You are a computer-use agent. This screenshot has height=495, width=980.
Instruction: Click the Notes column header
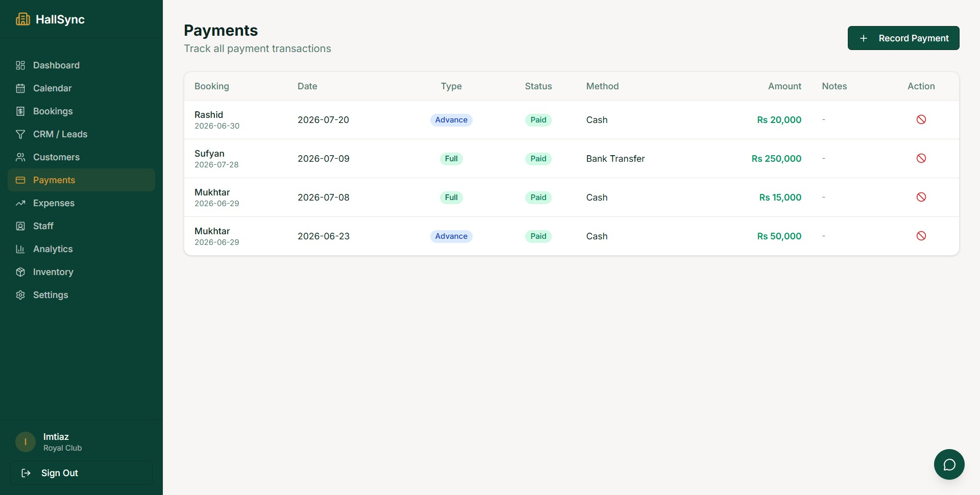coord(835,86)
